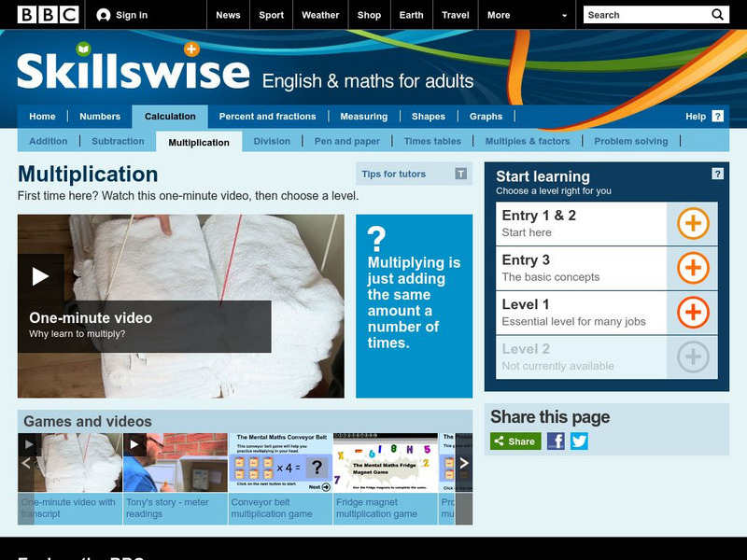This screenshot has width=747, height=560.
Task: Go to the Numbers tab
Action: tap(100, 116)
